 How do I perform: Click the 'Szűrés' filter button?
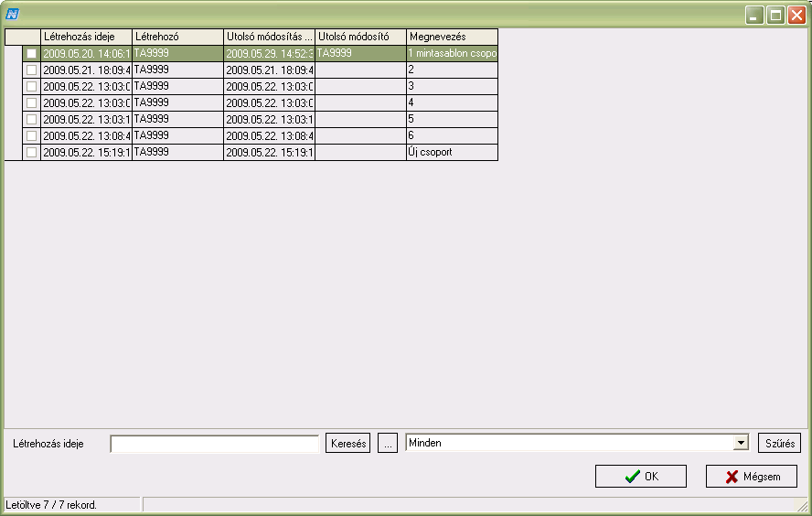click(x=779, y=444)
